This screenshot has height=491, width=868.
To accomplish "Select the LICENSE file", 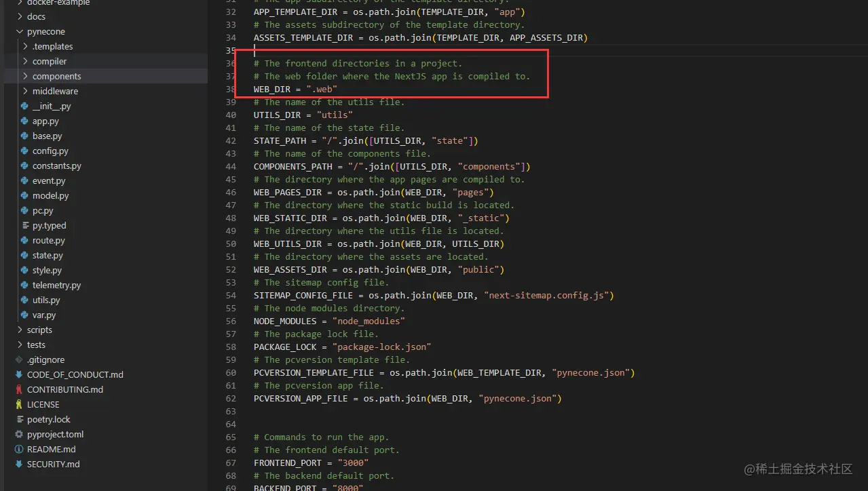I will tap(43, 405).
